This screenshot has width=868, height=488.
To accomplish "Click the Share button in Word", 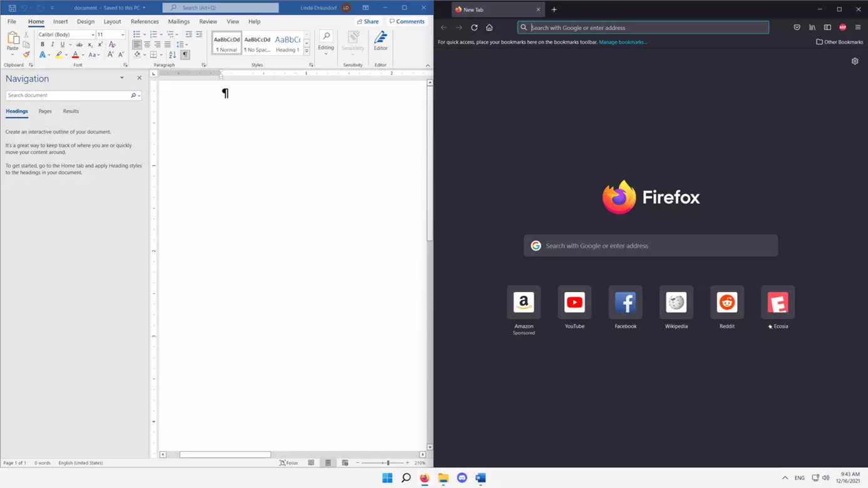I will click(x=368, y=21).
